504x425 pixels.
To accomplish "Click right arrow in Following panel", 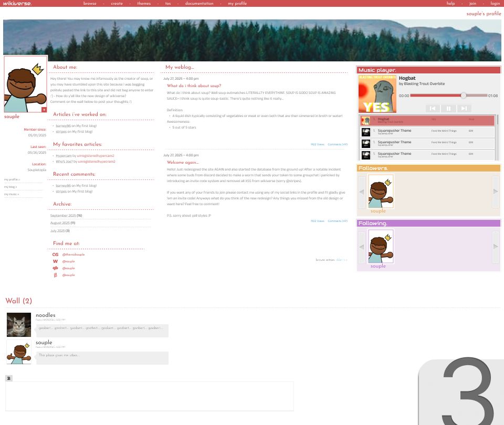I will (495, 247).
